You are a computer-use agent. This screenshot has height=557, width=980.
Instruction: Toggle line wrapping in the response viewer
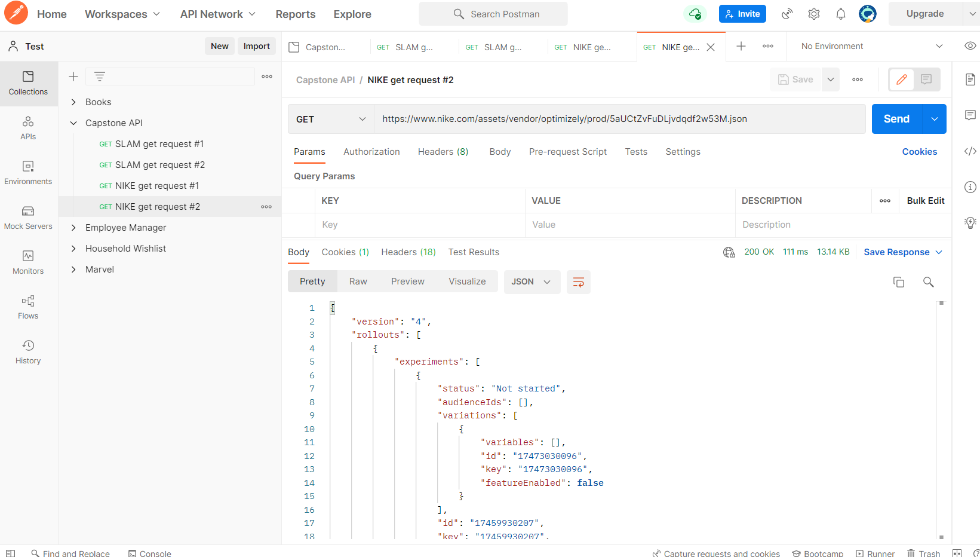pyautogui.click(x=578, y=281)
